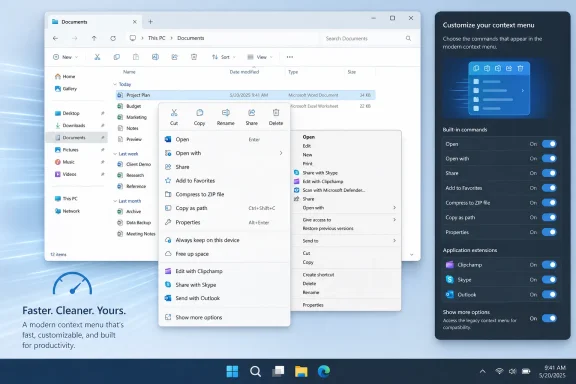Viewport: 576px width, 384px height.
Task: Choose Add to Favorites in the context menu
Action: coord(224,180)
